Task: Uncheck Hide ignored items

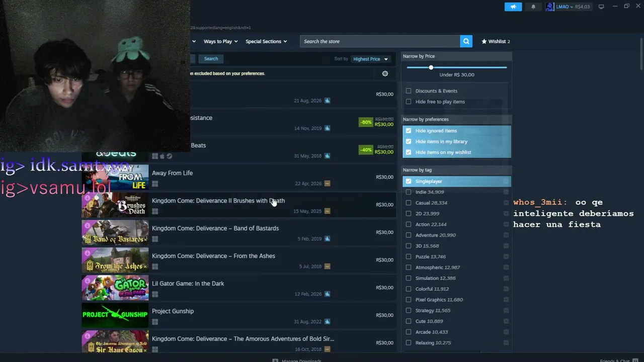Action: [x=409, y=131]
